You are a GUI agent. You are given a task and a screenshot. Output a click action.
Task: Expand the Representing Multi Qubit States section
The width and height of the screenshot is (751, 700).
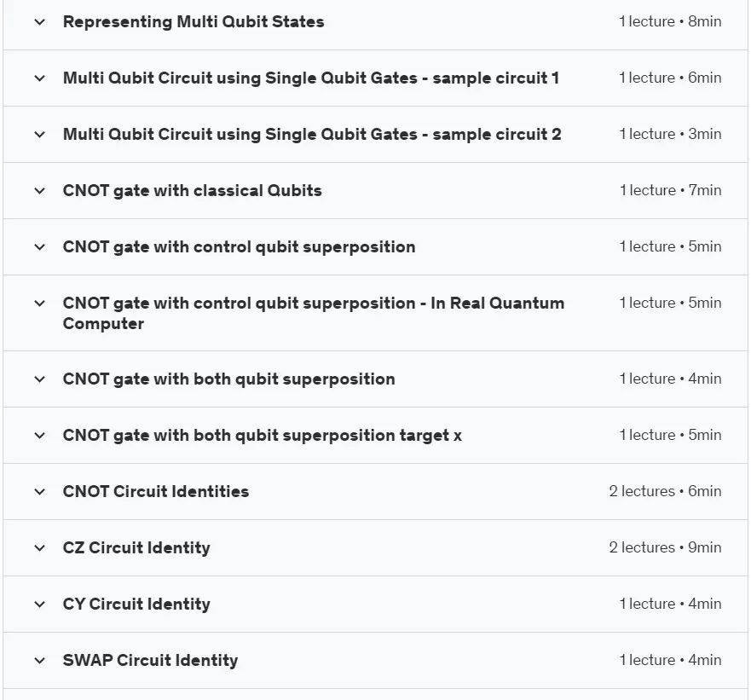click(40, 22)
